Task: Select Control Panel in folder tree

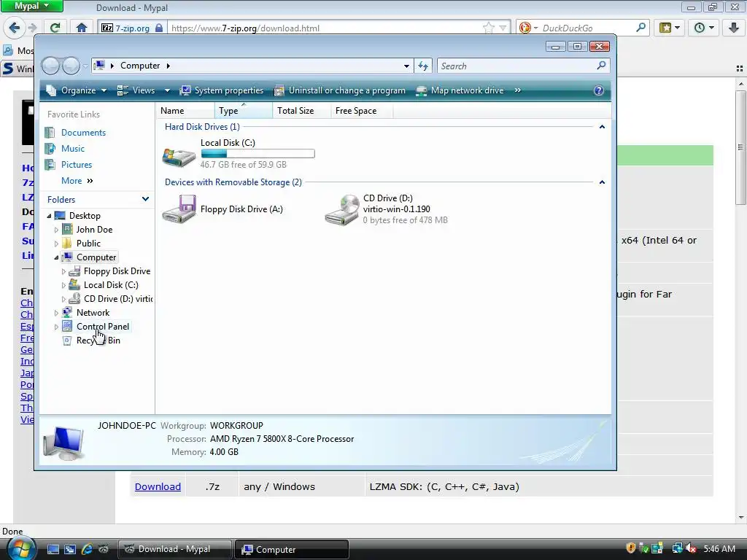Action: click(x=102, y=327)
